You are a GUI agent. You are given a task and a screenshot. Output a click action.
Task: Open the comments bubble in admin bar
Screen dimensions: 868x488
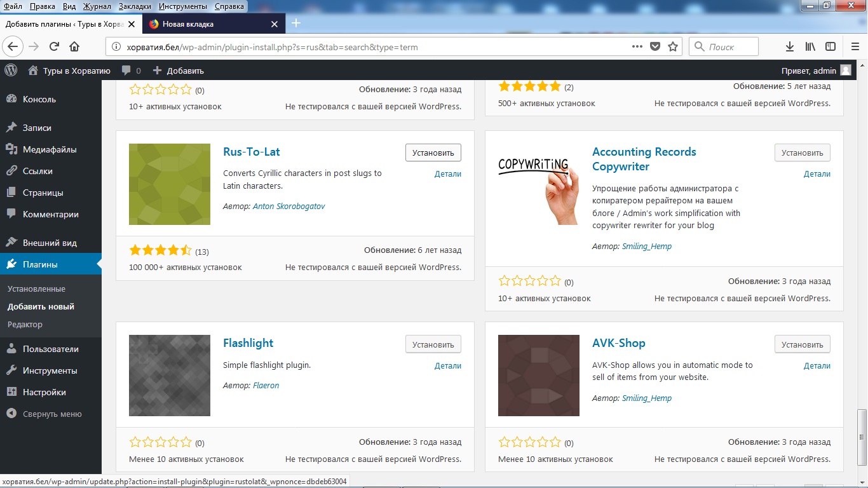coord(130,71)
